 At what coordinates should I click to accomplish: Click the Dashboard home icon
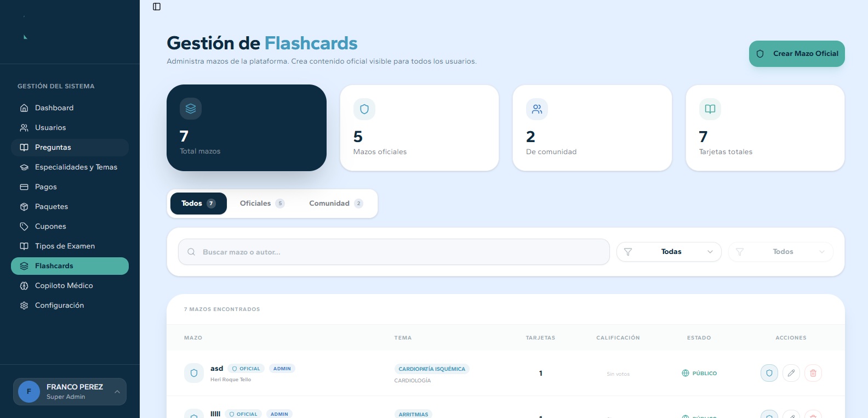point(24,108)
